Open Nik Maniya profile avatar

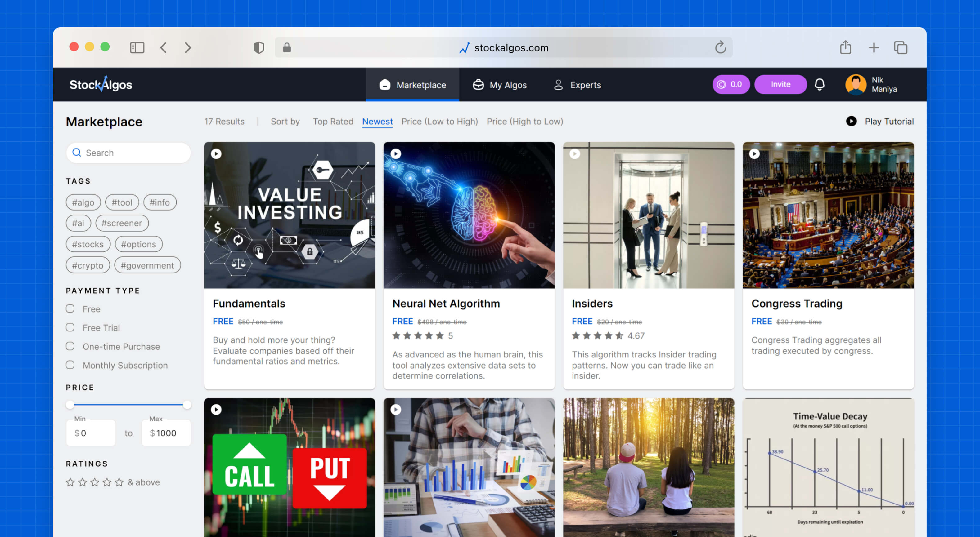click(x=856, y=84)
